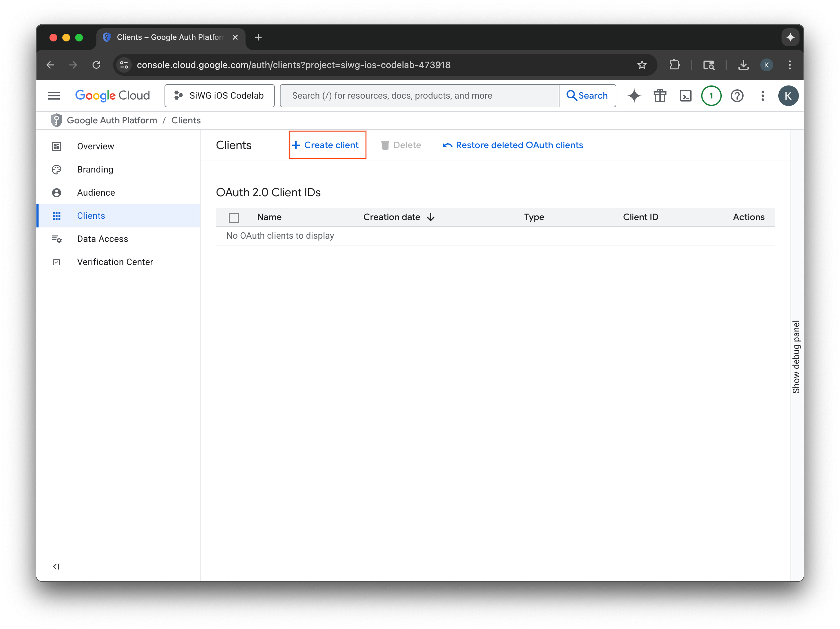Image resolution: width=840 pixels, height=629 pixels.
Task: Toggle the select-all checkbox in the clients table
Action: tap(234, 217)
